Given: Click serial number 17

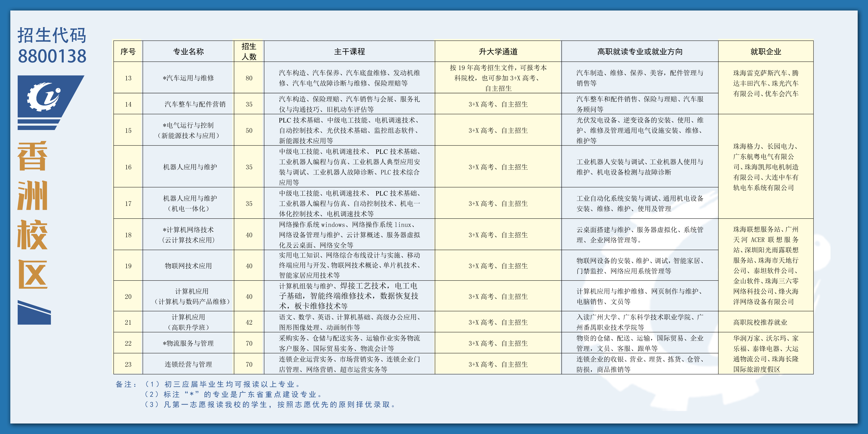Looking at the screenshot, I should [128, 204].
